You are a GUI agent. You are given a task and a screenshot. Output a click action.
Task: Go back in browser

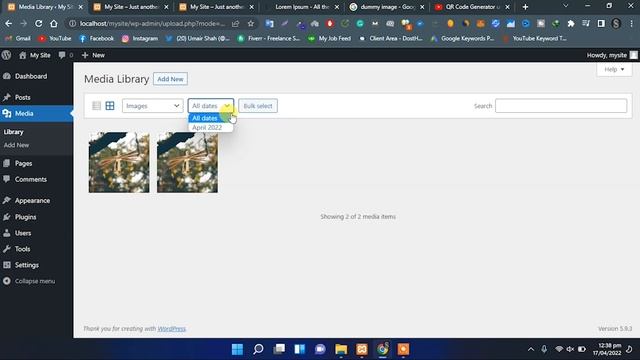pyautogui.click(x=9, y=24)
